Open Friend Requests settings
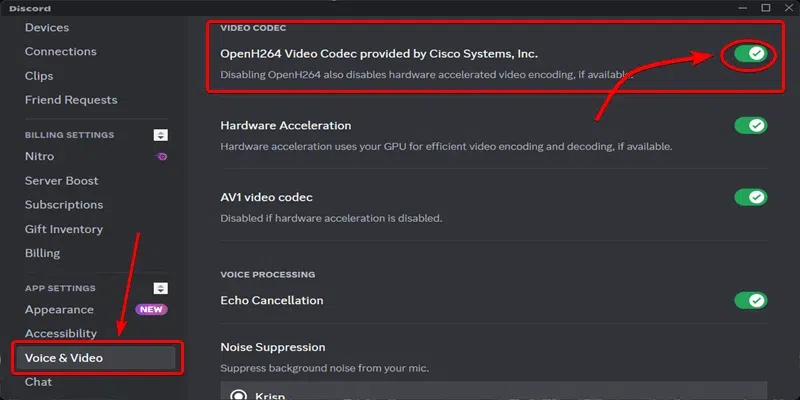800x400 pixels. point(70,99)
